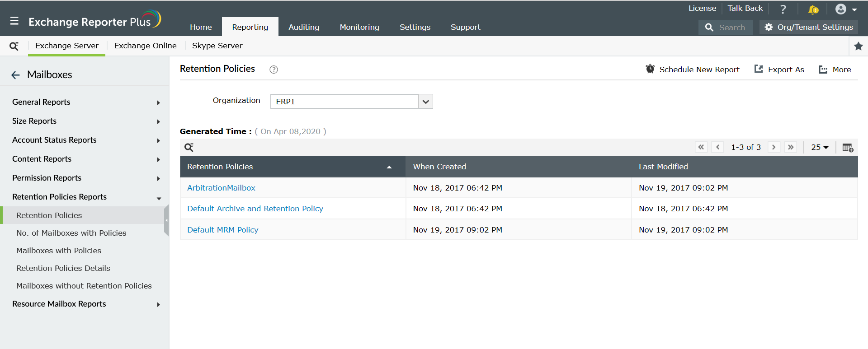Go to the next page of results

pos(774,147)
